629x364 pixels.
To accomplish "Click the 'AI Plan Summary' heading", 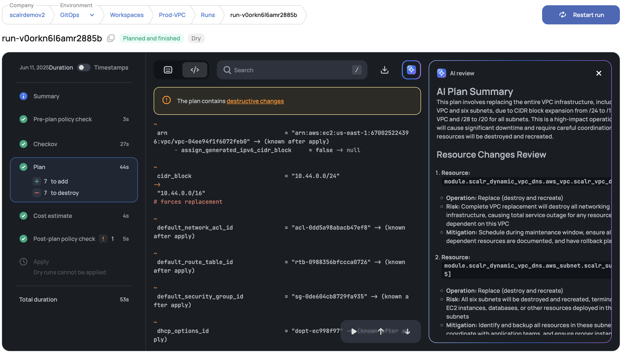I will [475, 92].
